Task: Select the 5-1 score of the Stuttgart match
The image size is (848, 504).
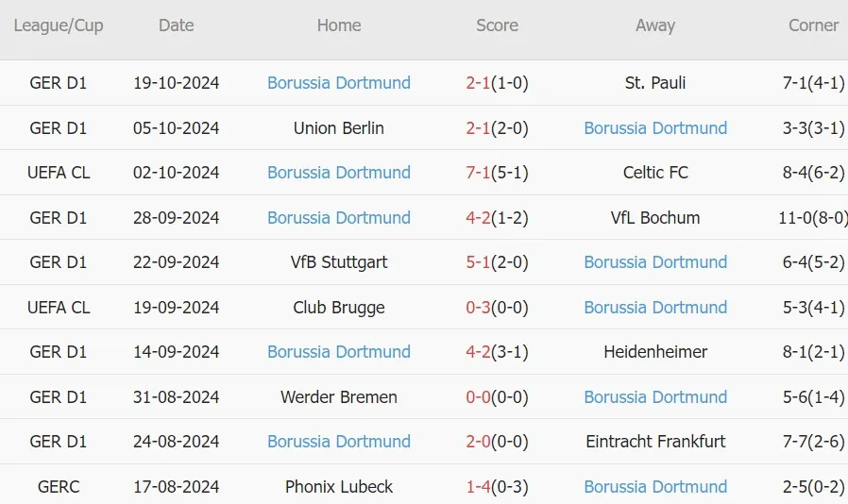Action: [479, 262]
